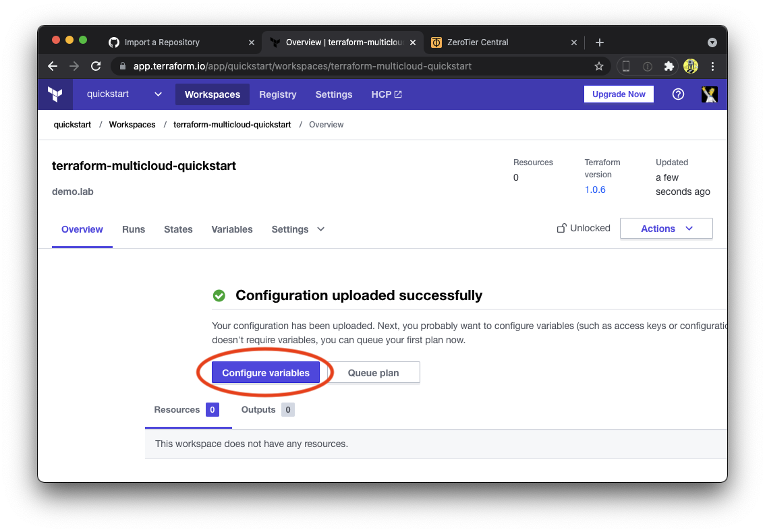Close the ZeroTier Central tab
This screenshot has width=765, height=532.
[x=573, y=42]
